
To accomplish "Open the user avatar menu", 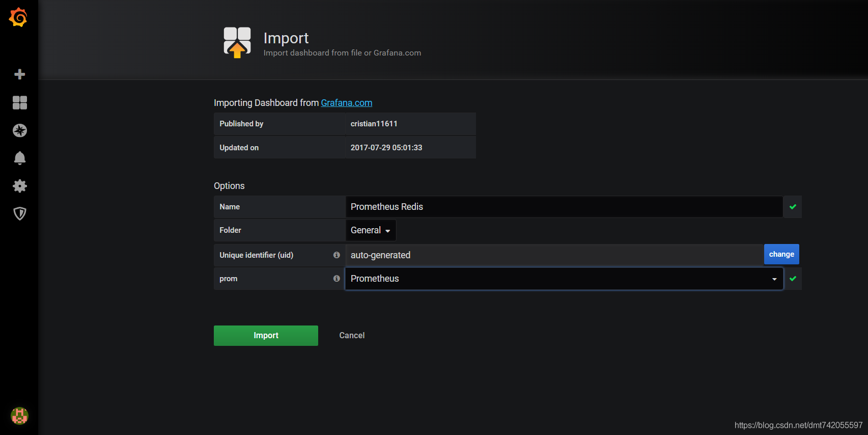I will tap(19, 416).
